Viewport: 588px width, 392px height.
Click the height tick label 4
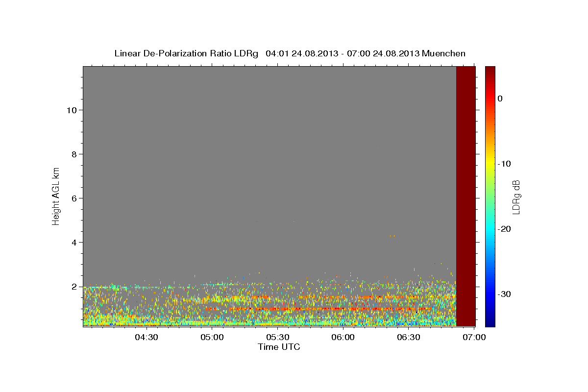click(73, 242)
